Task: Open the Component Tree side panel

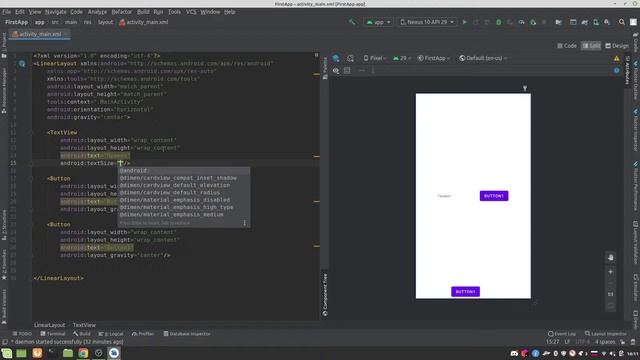Action: click(325, 294)
